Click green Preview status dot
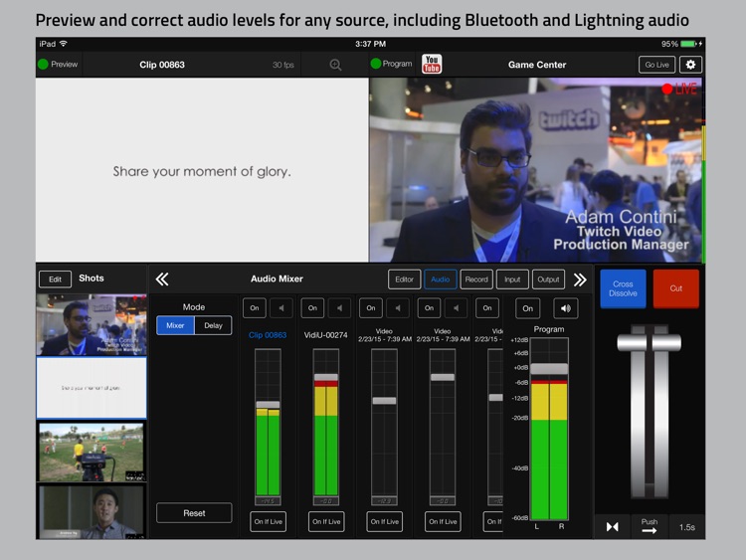Screen dimensions: 746x560 (43, 65)
